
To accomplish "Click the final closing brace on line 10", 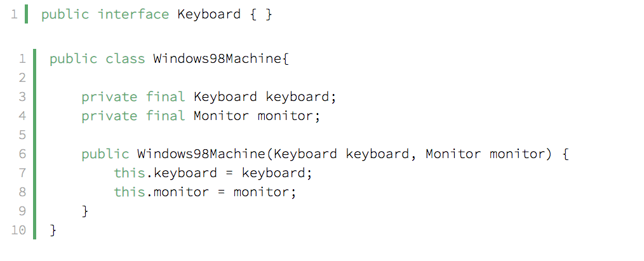I will coord(53,231).
